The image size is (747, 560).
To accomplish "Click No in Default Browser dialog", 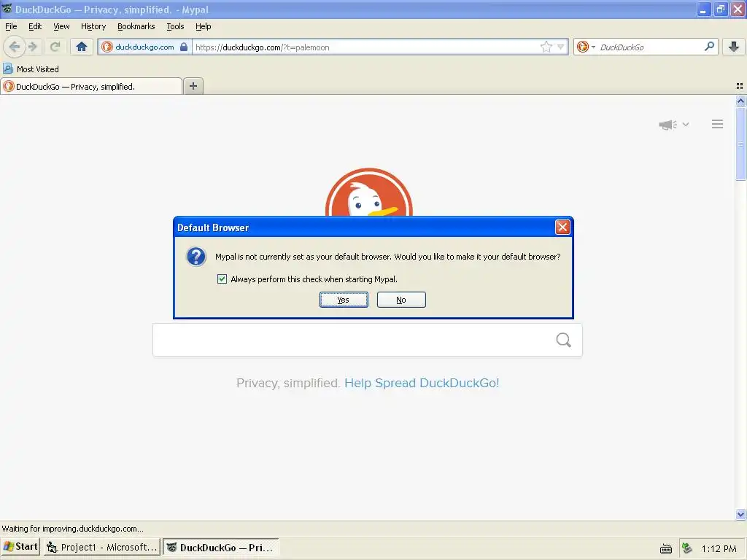I will coord(401,300).
